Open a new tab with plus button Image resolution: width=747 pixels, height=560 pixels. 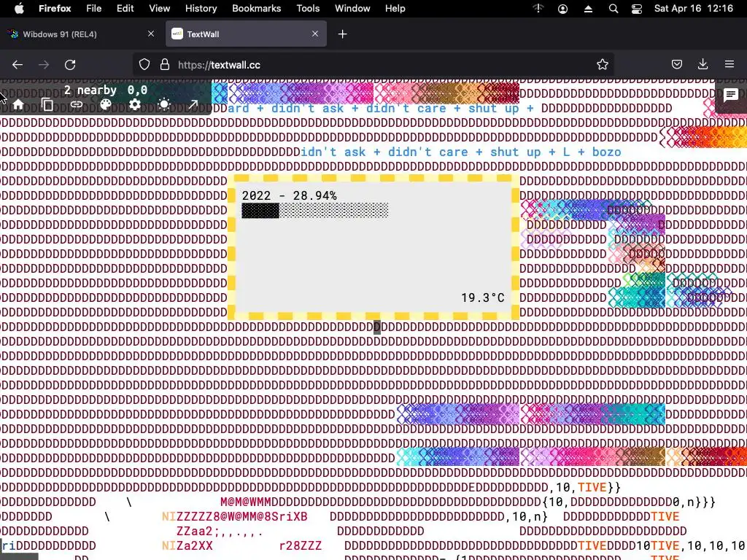[x=343, y=34]
